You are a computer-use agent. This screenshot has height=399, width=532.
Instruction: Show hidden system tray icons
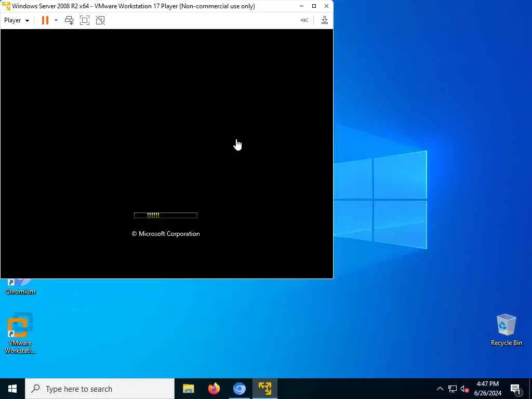pyautogui.click(x=440, y=389)
